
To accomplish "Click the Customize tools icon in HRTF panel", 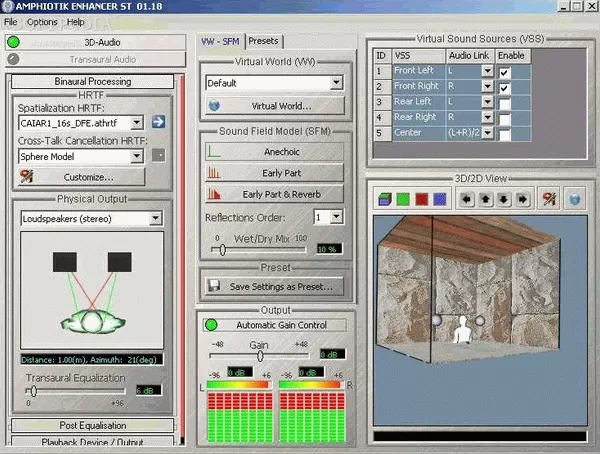I will click(x=27, y=176).
